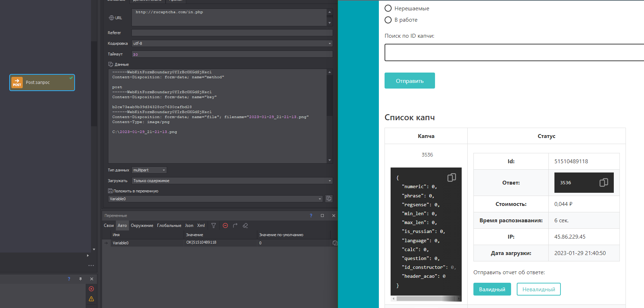Switch to the Свои variables tab
Image resolution: width=644 pixels, height=308 pixels.
click(109, 225)
